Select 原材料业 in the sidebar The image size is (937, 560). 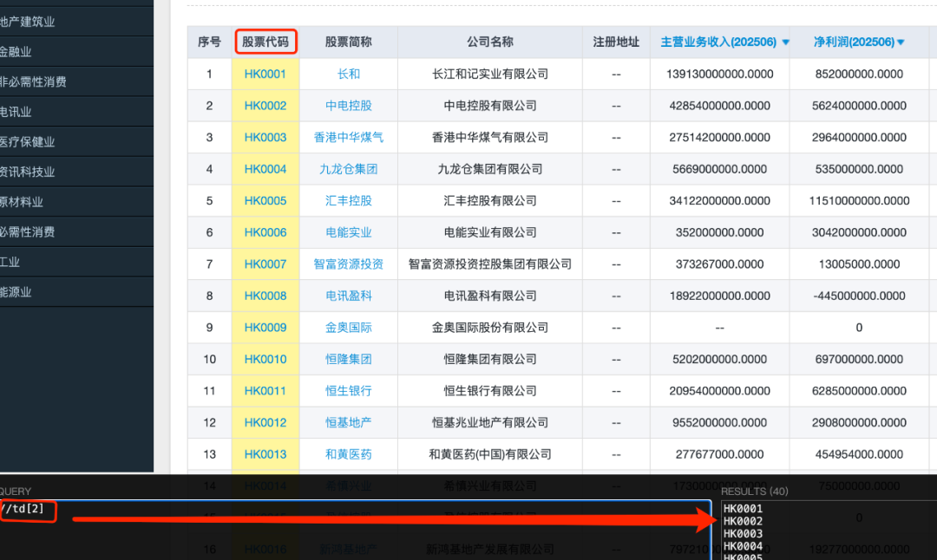[x=22, y=202]
